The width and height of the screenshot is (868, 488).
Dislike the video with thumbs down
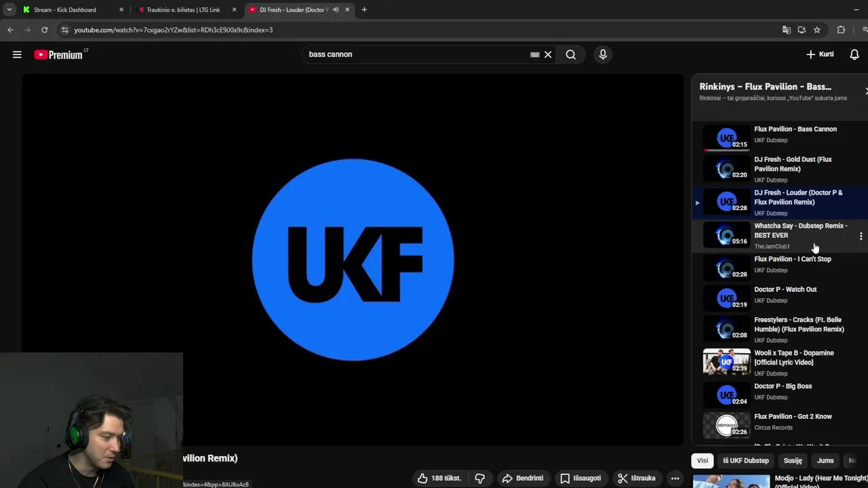pos(479,478)
